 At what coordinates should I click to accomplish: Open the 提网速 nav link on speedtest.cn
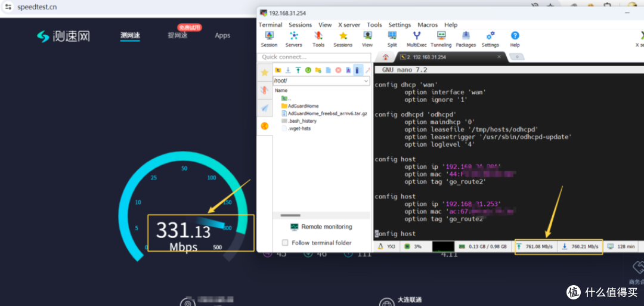click(x=178, y=35)
